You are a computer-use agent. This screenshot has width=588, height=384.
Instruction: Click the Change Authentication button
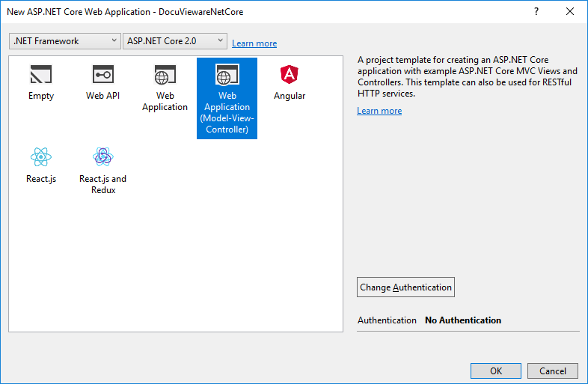click(405, 287)
